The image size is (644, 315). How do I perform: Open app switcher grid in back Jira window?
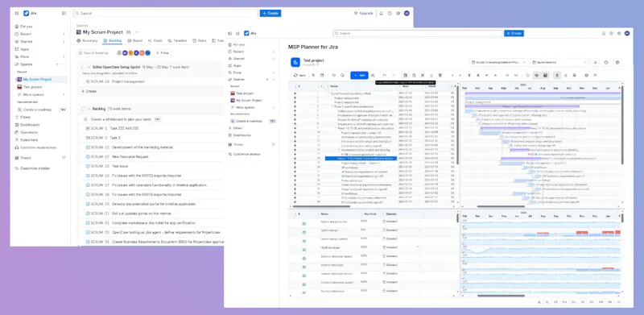16,13
